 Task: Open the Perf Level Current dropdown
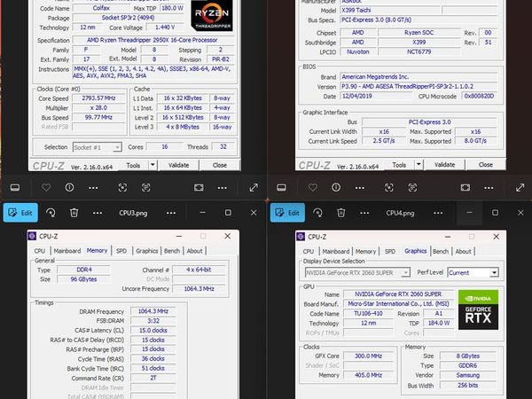pos(495,272)
